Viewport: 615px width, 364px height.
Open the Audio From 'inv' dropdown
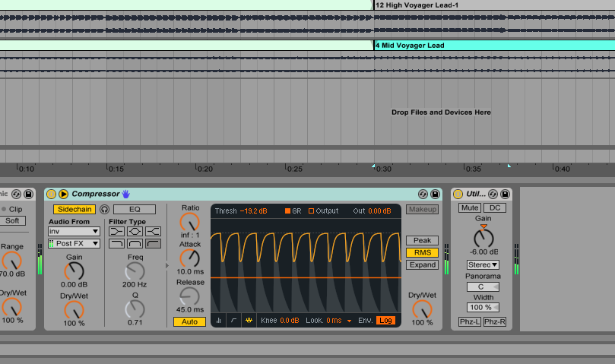tap(74, 231)
